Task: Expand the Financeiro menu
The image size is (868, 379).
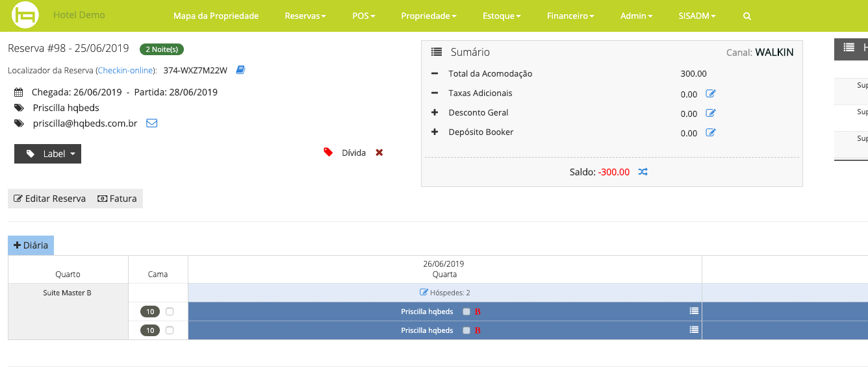Action: [x=570, y=16]
